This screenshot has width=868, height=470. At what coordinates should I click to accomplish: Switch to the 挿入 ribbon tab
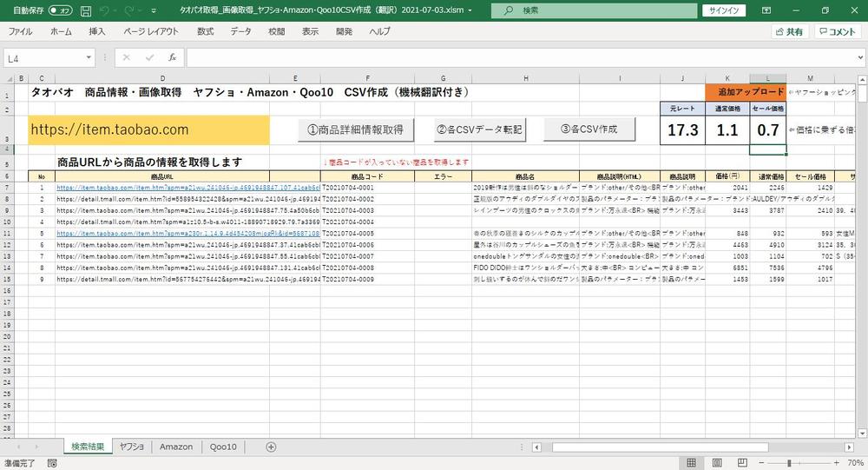tap(97, 31)
